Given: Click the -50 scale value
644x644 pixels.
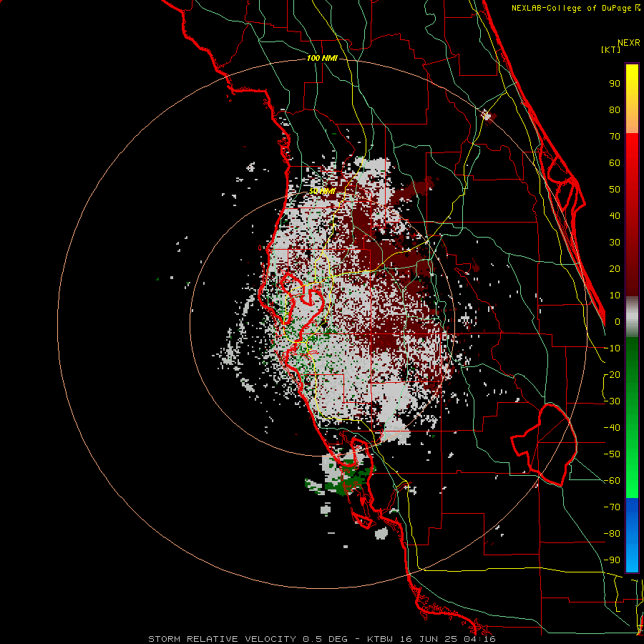Looking at the screenshot, I should point(612,454).
